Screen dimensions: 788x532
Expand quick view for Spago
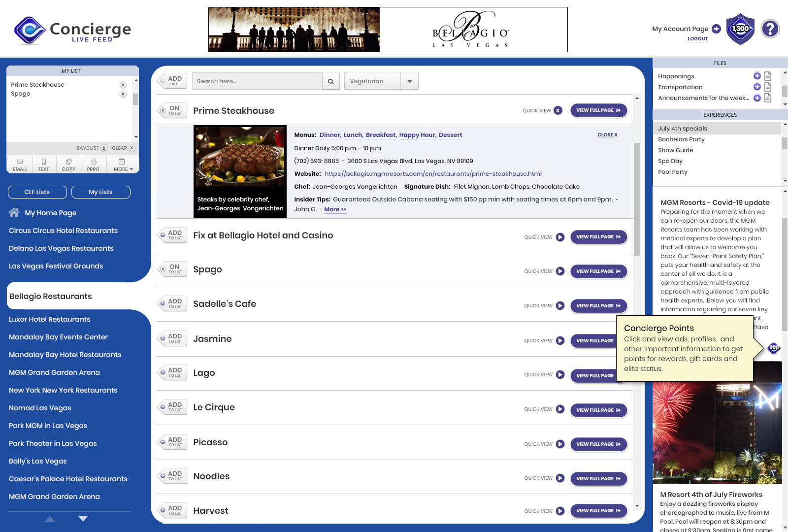[560, 271]
